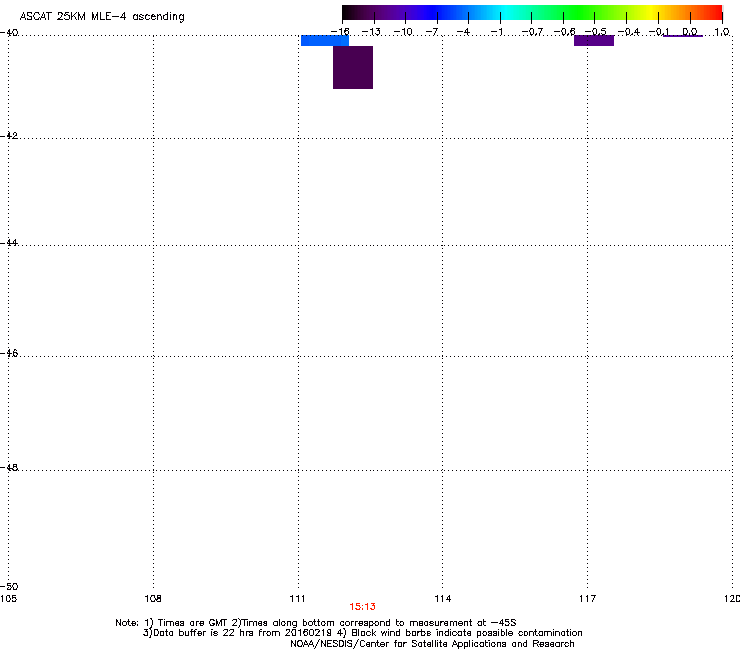This screenshot has height=650, width=740.
Task: Click the 'Data buffer is 22 hrs' note line
Action: (x=362, y=633)
